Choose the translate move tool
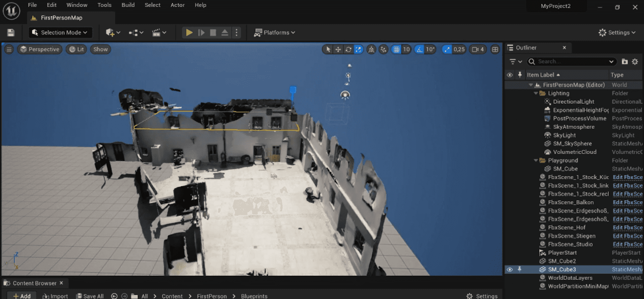Viewport: 644px width, 299px height. click(x=338, y=49)
